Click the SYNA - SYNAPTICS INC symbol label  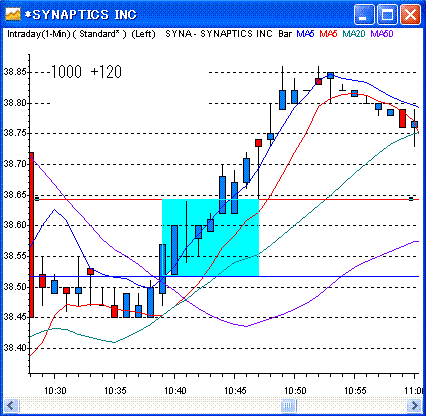coord(219,34)
